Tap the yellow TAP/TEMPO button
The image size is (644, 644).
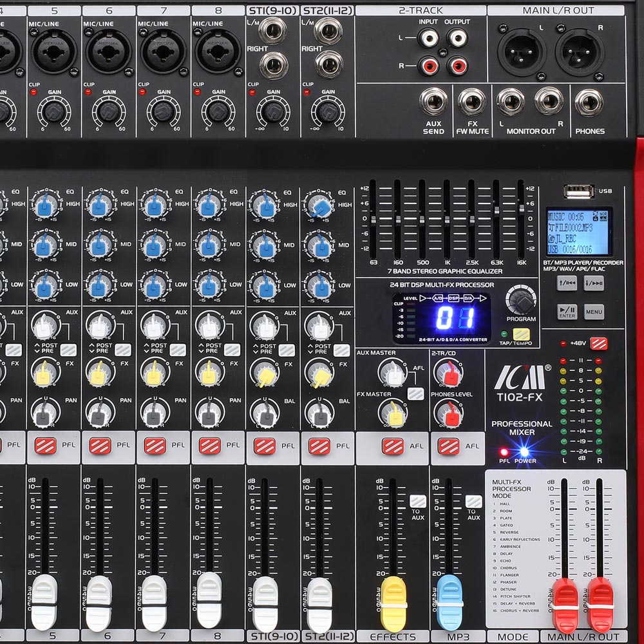521,334
